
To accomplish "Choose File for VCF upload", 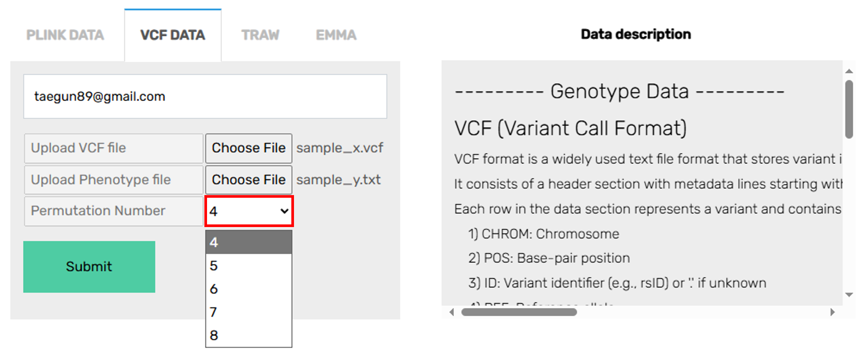I will click(x=248, y=148).
